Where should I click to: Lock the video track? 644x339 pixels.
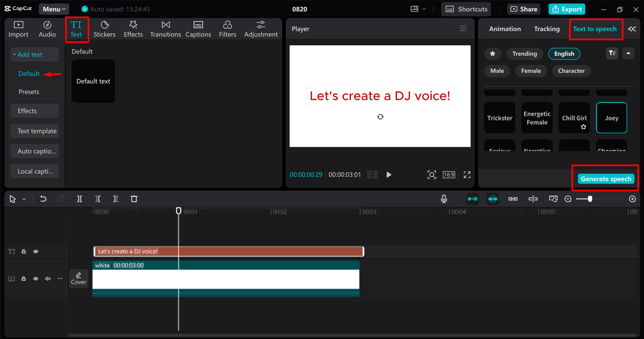[x=24, y=278]
